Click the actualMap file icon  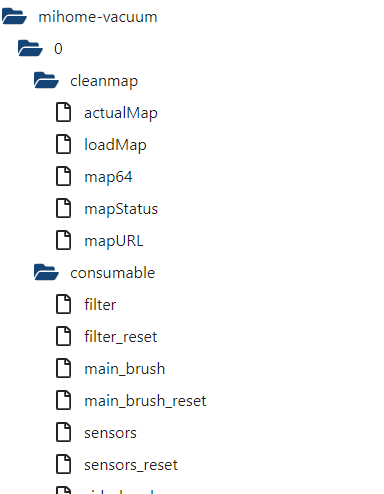pos(63,112)
